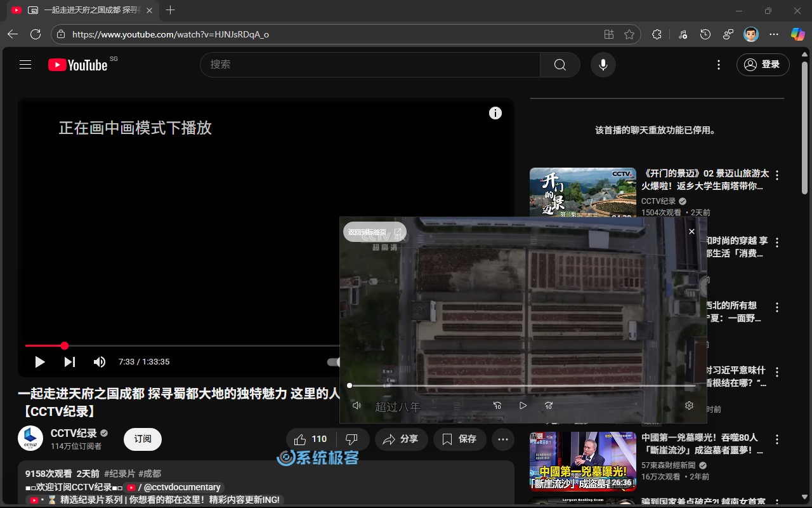Return to tab from picture-in-picture
This screenshot has width=812, height=508.
coord(374,232)
